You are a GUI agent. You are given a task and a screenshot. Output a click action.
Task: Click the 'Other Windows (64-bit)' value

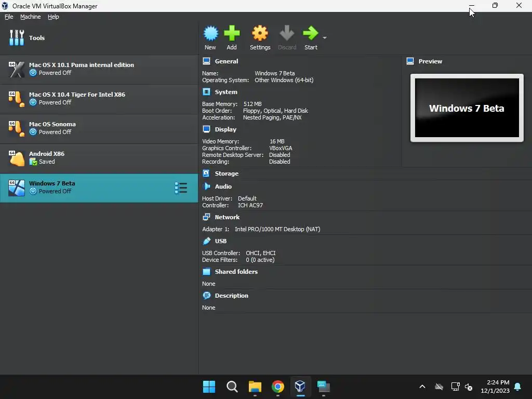tap(284, 80)
